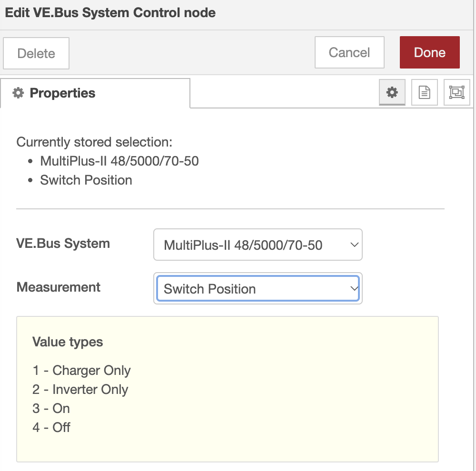Open the node description document icon
Image resolution: width=476 pixels, height=471 pixels.
pyautogui.click(x=424, y=92)
